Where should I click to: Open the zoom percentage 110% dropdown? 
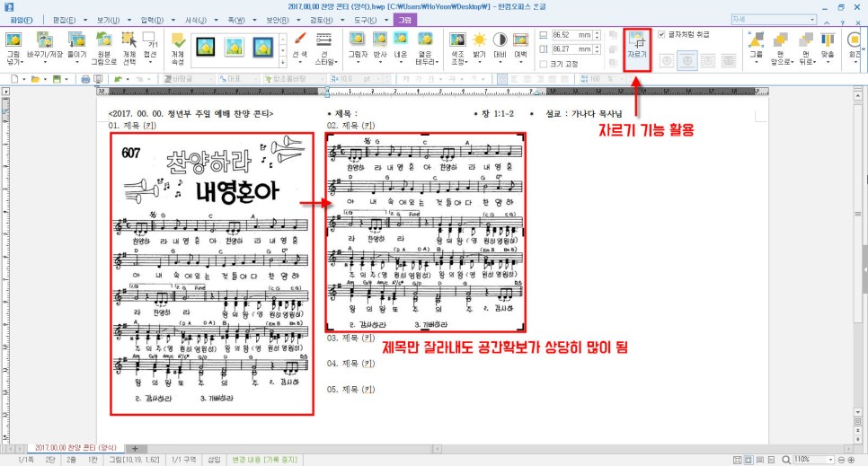click(x=830, y=460)
